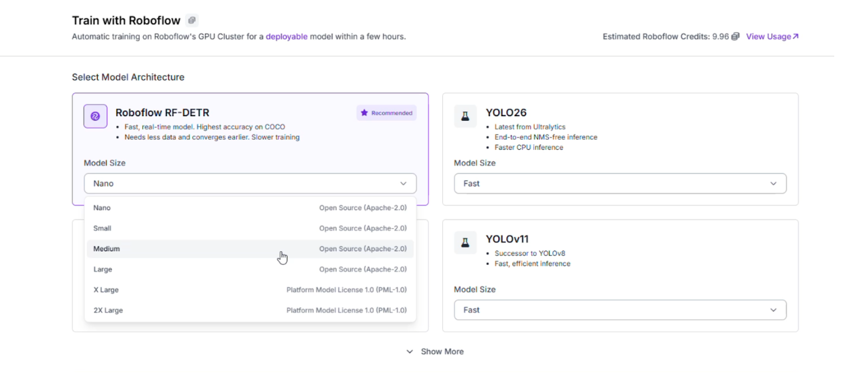Click Fast, efficient inference bullet text
868x381 pixels.
533,263
